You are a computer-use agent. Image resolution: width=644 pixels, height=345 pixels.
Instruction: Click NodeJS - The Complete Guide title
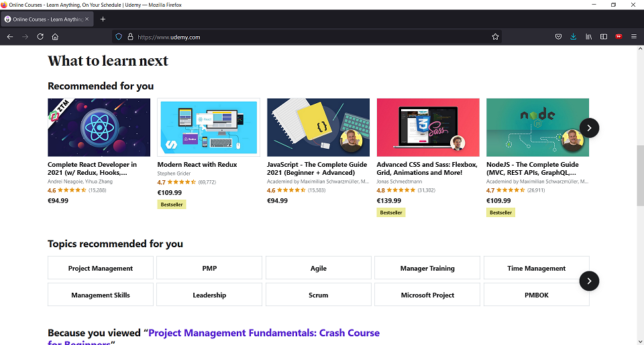point(533,169)
